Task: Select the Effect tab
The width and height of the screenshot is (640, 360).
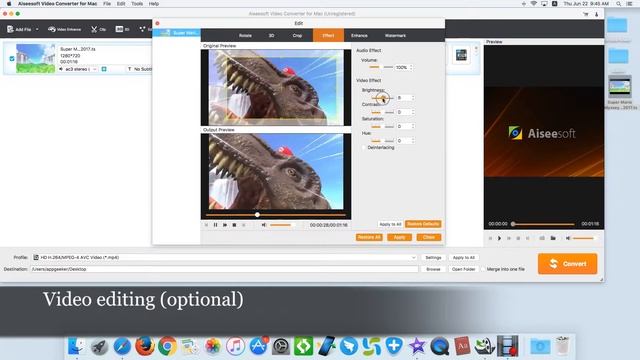Action: pyautogui.click(x=328, y=36)
